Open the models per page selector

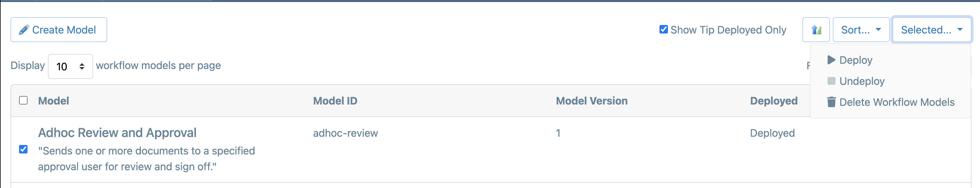[70, 66]
